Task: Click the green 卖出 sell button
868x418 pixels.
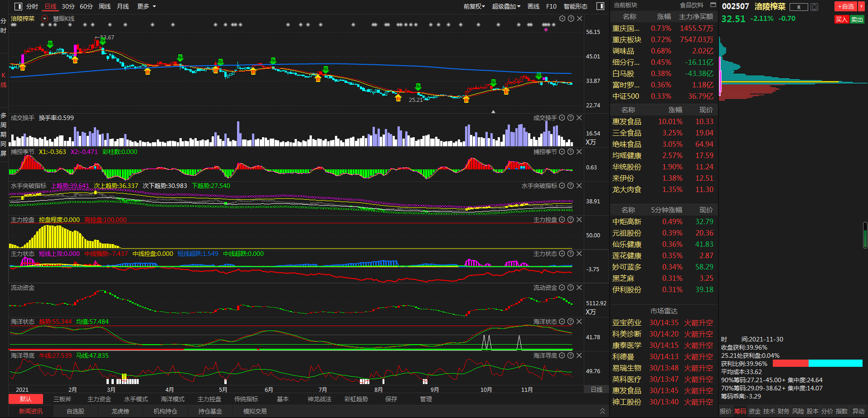Action: (x=857, y=19)
